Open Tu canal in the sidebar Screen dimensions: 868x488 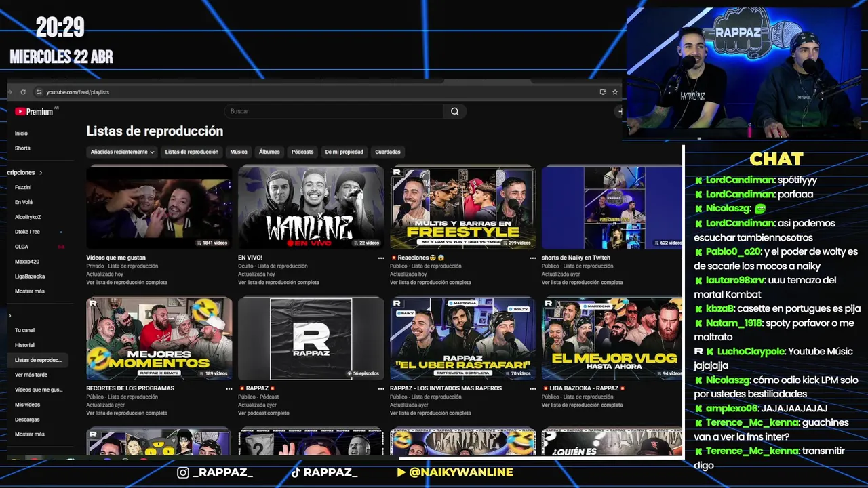click(x=24, y=330)
